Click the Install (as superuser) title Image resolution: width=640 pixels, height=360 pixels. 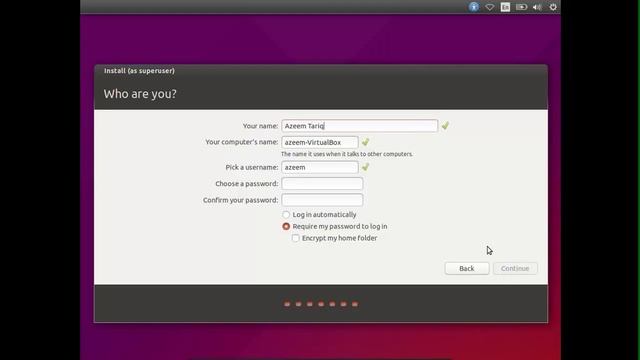pyautogui.click(x=139, y=71)
